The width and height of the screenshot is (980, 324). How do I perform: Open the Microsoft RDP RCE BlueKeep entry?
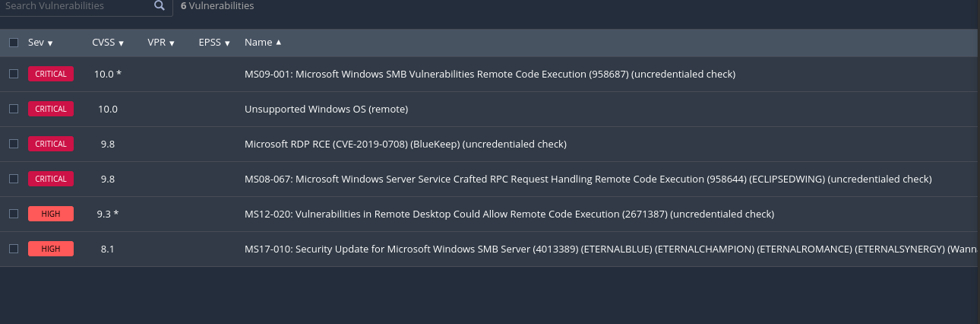pyautogui.click(x=405, y=144)
